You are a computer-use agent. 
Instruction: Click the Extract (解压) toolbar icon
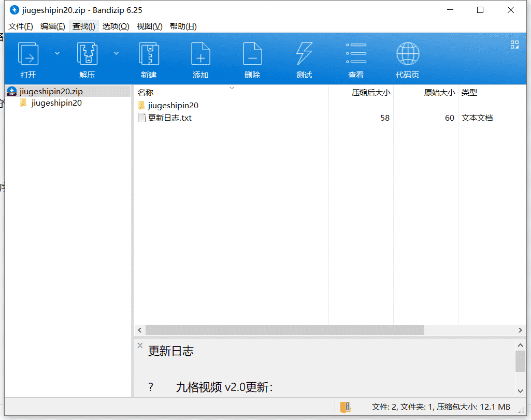(87, 54)
